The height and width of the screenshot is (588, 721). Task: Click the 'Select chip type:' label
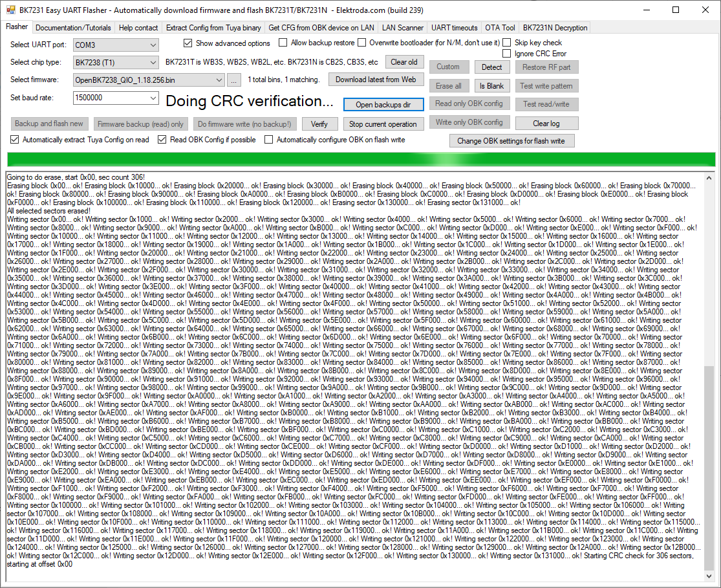pyautogui.click(x=36, y=62)
